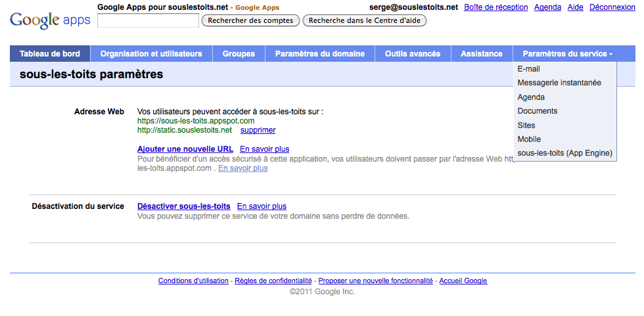The width and height of the screenshot is (644, 316).
Task: Focus the account search input field
Action: tap(148, 20)
